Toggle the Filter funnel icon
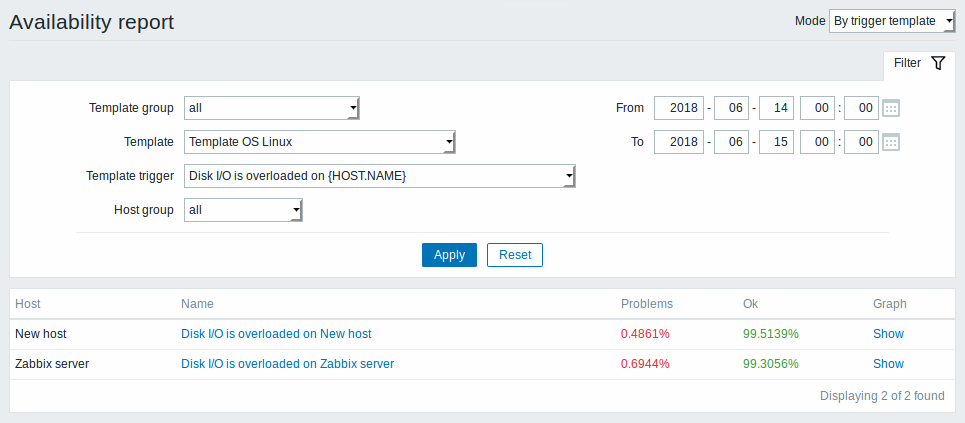965x423 pixels. pos(937,63)
